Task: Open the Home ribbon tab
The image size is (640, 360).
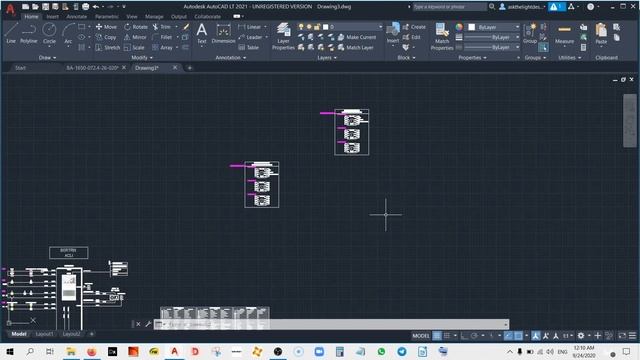Action: pyautogui.click(x=31, y=17)
